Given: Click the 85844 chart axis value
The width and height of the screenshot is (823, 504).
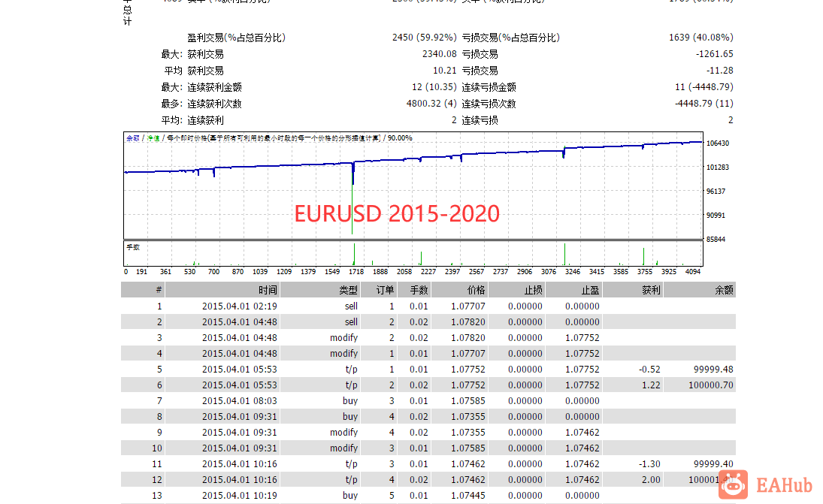Looking at the screenshot, I should pos(716,239).
